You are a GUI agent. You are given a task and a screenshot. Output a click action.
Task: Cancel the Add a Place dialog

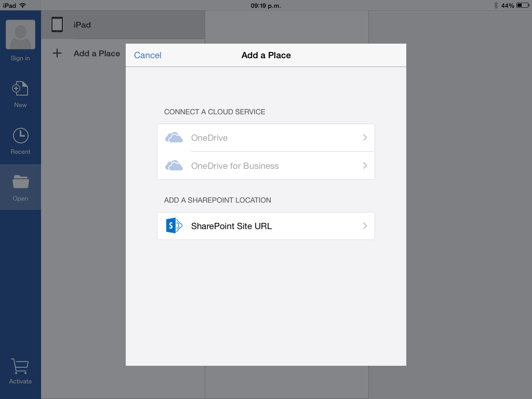148,55
